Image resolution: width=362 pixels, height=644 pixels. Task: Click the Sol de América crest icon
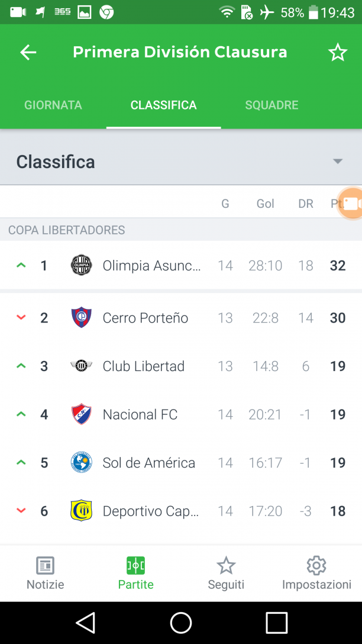81,462
